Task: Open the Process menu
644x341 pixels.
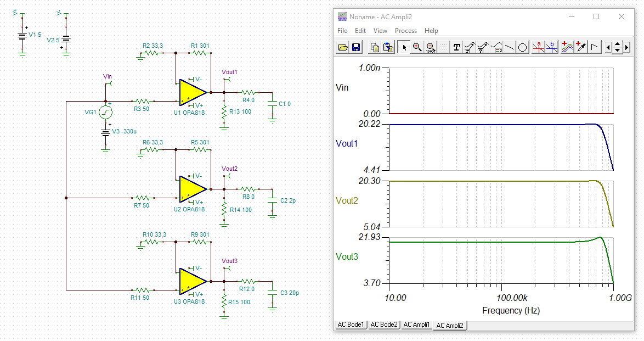Action: pos(405,31)
